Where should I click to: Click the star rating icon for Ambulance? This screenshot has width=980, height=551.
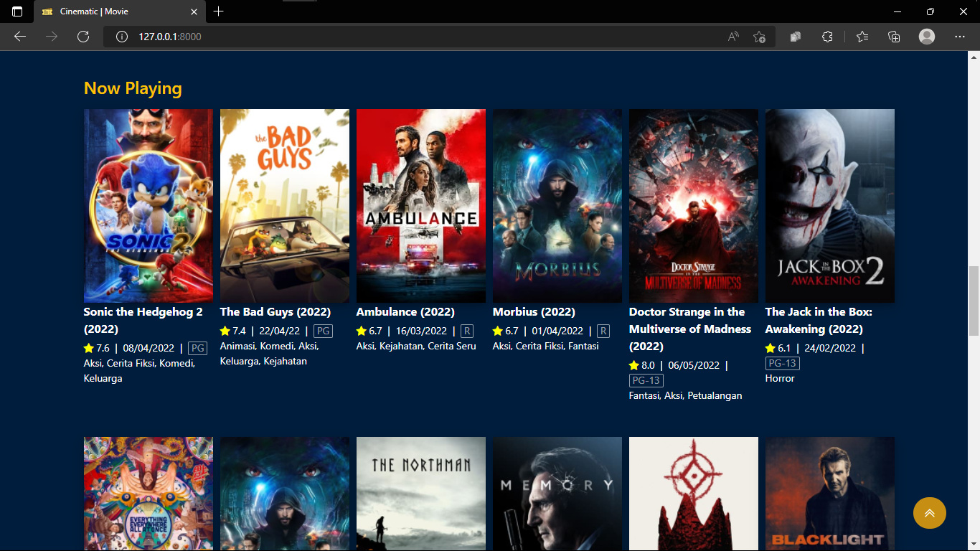[x=362, y=331]
